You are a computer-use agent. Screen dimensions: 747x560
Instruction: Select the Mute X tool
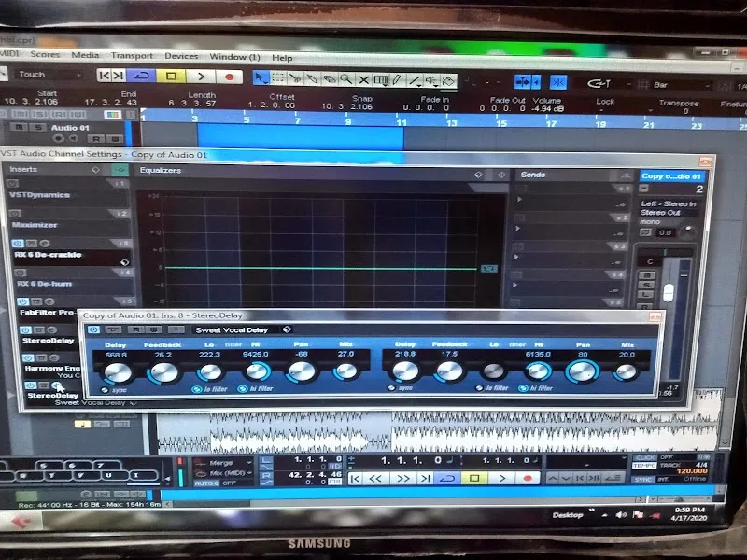363,79
